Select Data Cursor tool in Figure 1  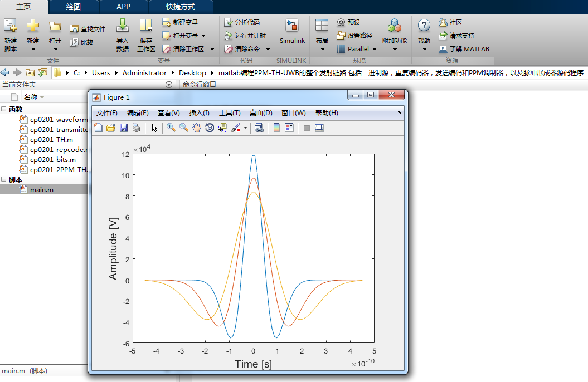coord(222,128)
